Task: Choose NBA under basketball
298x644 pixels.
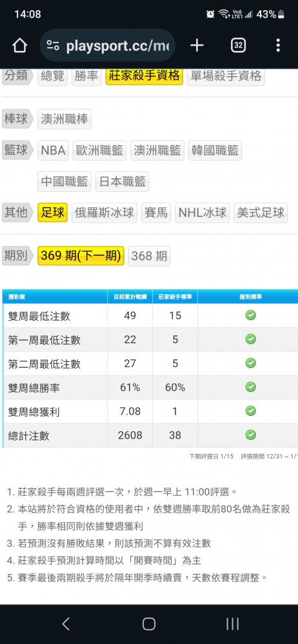Action: pyautogui.click(x=53, y=150)
